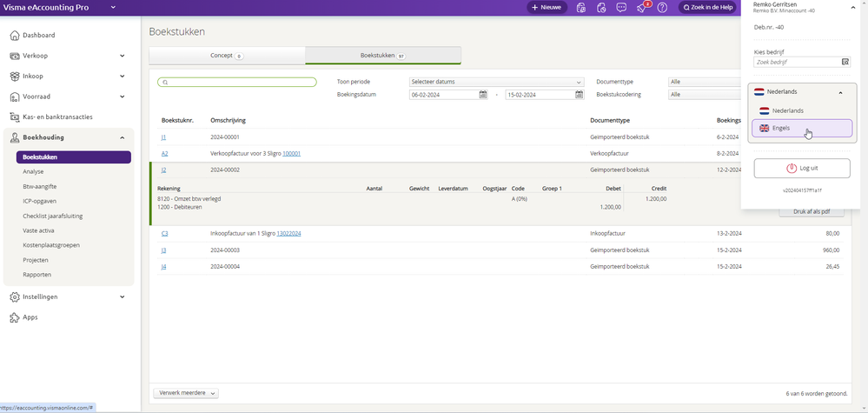Collapse the Nederlands language selector
The image size is (868, 413).
(840, 91)
